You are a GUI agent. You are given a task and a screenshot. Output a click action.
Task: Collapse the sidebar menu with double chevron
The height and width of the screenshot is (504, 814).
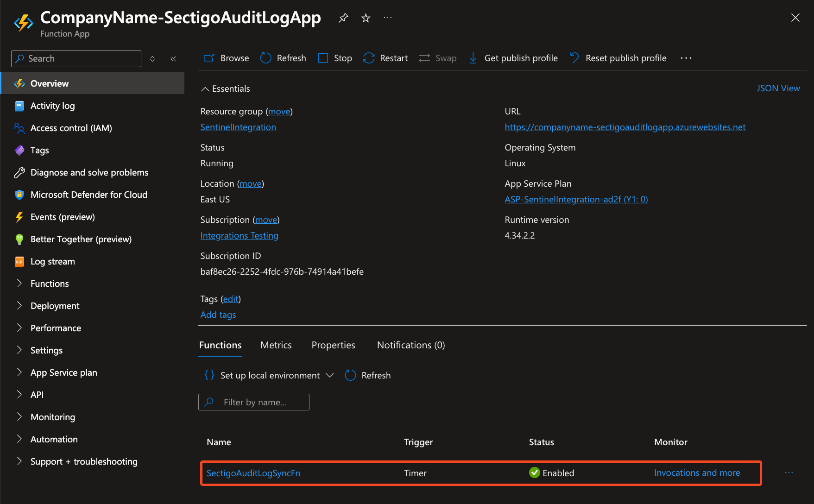point(173,59)
